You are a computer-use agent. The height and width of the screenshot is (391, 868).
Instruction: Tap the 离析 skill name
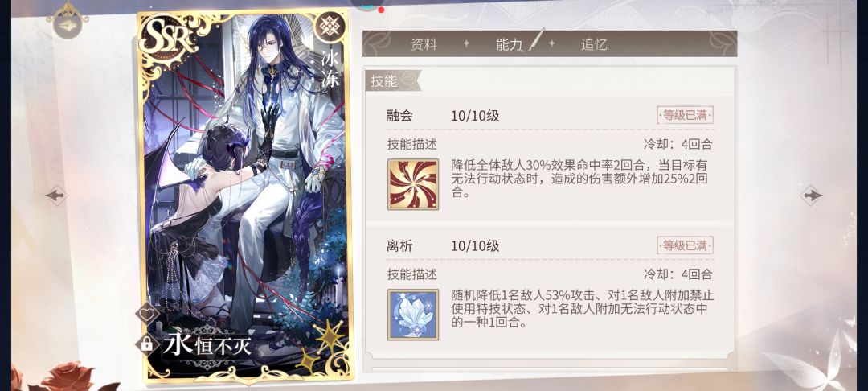[399, 245]
